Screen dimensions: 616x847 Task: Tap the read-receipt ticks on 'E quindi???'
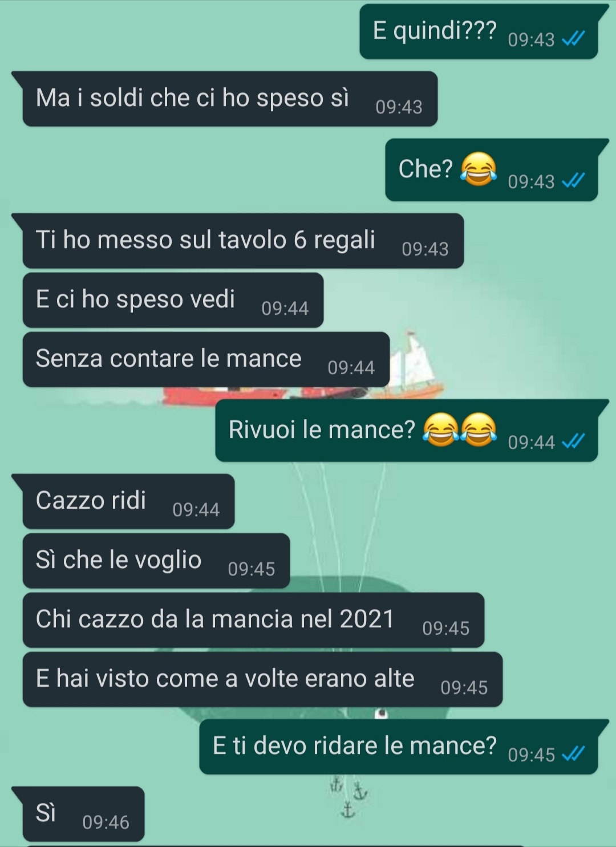tap(573, 39)
